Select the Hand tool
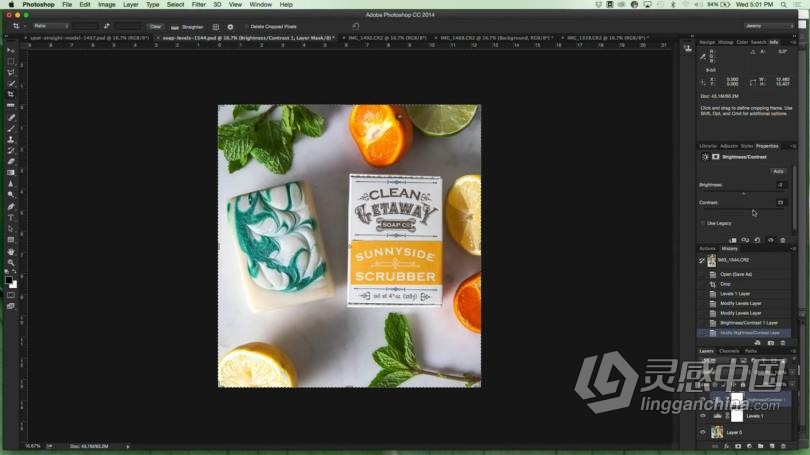Image resolution: width=810 pixels, height=455 pixels. [x=11, y=252]
